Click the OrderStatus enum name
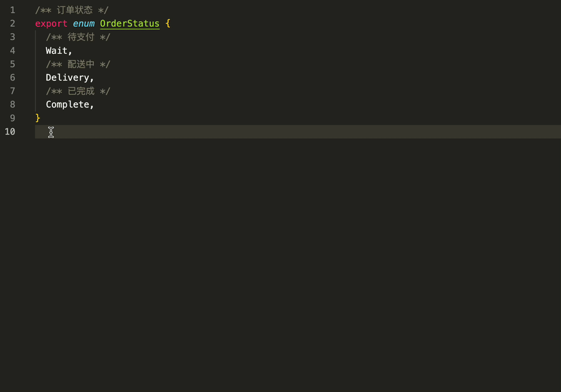Screen dimensions: 561x392 click(x=129, y=24)
